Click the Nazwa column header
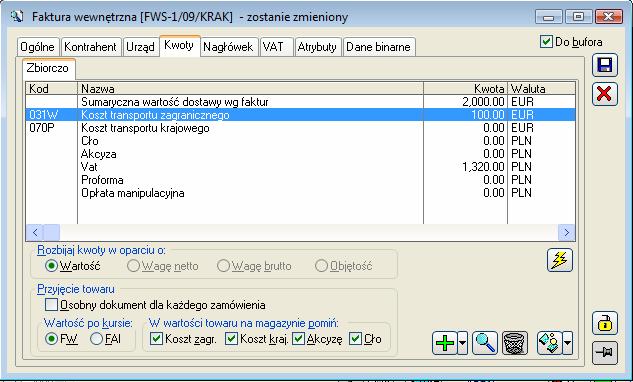This screenshot has width=633, height=382. (250, 88)
